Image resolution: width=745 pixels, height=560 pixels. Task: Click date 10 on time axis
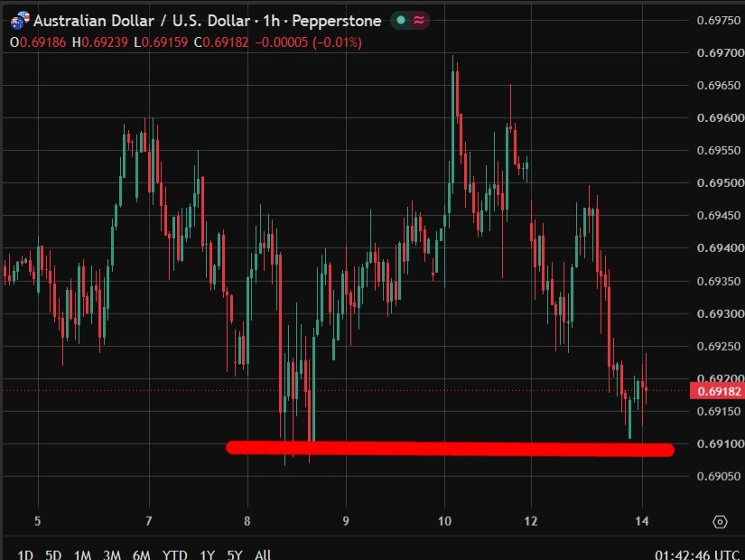444,521
